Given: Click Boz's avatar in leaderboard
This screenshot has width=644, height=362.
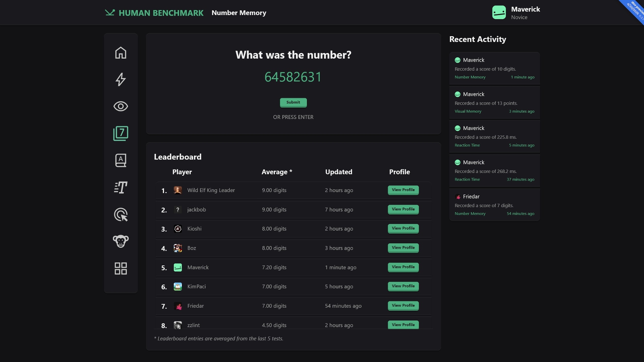Looking at the screenshot, I should coord(178,248).
